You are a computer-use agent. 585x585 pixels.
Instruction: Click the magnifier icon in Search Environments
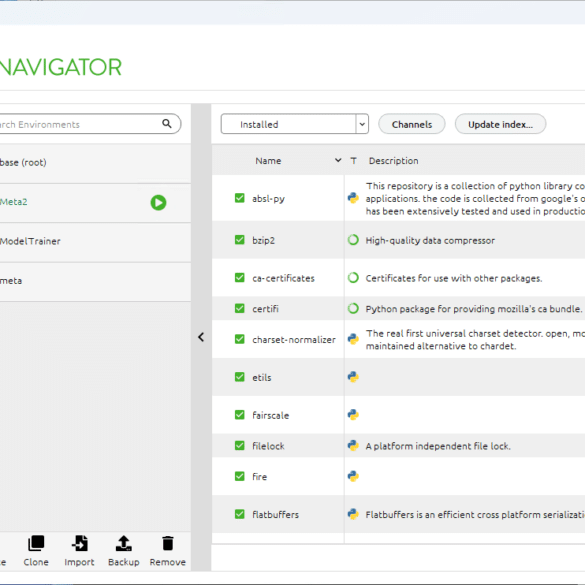[167, 123]
